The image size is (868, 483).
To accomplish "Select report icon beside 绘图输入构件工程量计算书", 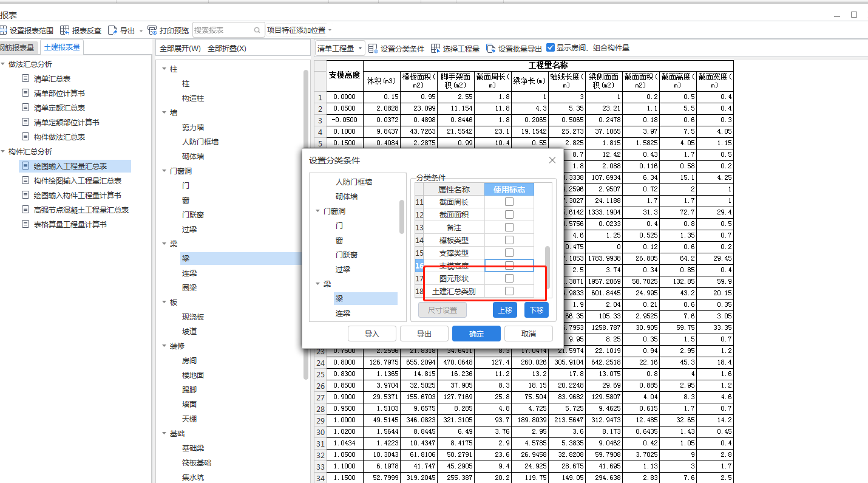I will pyautogui.click(x=25, y=195).
